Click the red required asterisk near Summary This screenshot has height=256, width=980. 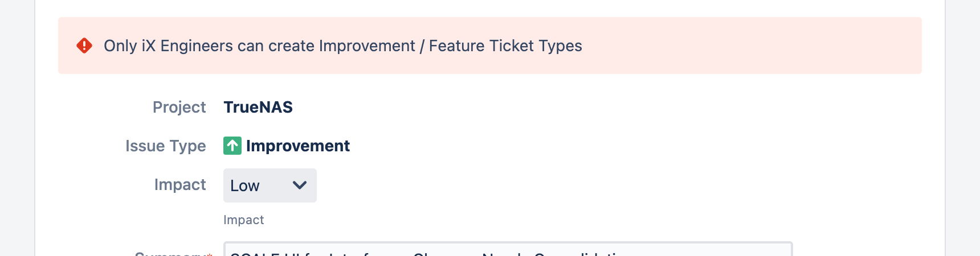pyautogui.click(x=210, y=254)
